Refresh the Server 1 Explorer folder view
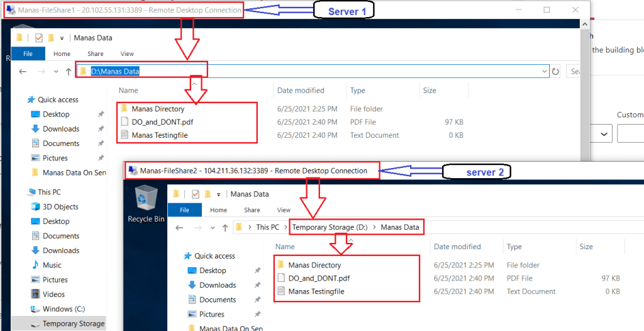This screenshot has width=644, height=331. pyautogui.click(x=555, y=72)
